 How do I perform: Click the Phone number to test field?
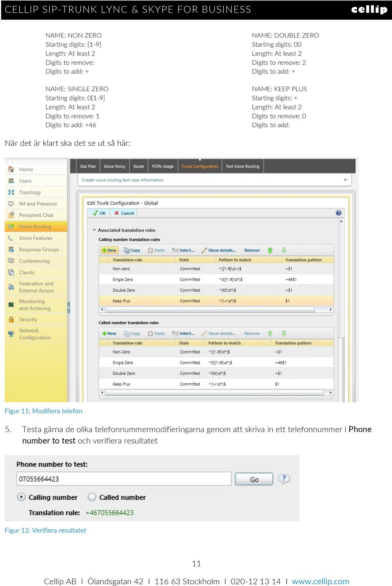(124, 479)
